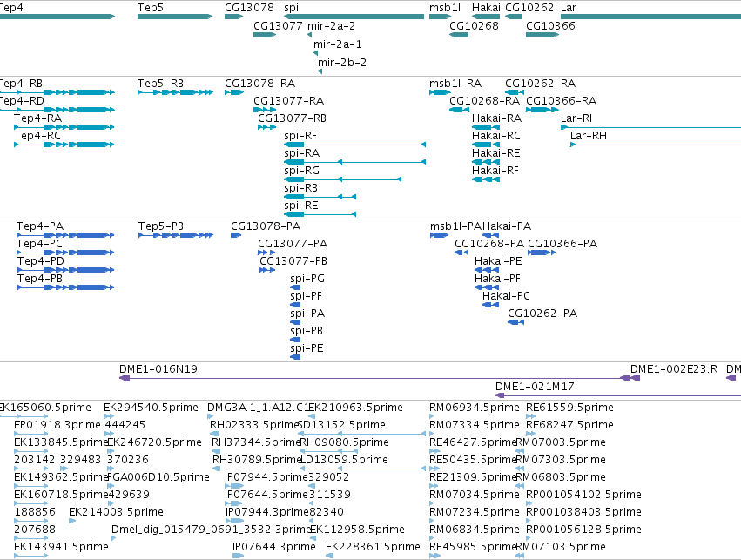Click transcript CG13077-RA label

[x=289, y=101]
